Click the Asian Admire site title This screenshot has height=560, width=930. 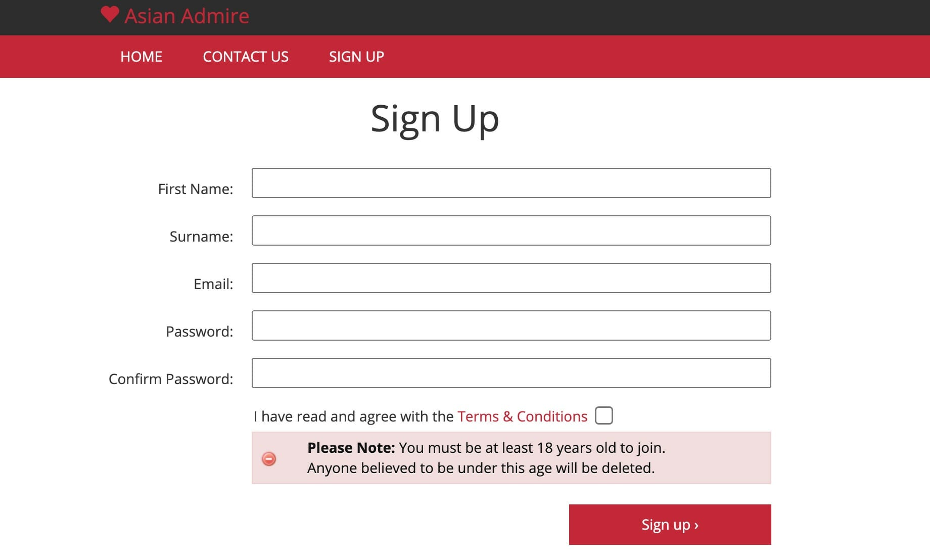point(187,16)
